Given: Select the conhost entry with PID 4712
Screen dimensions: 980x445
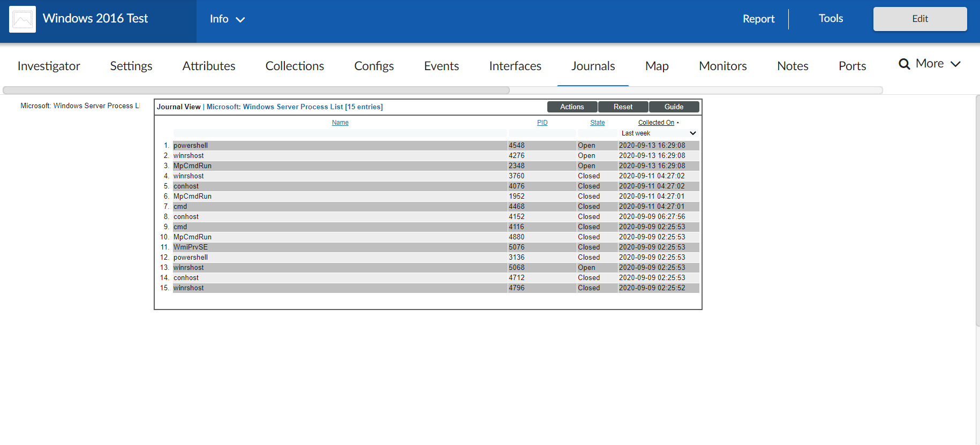Looking at the screenshot, I should point(436,278).
